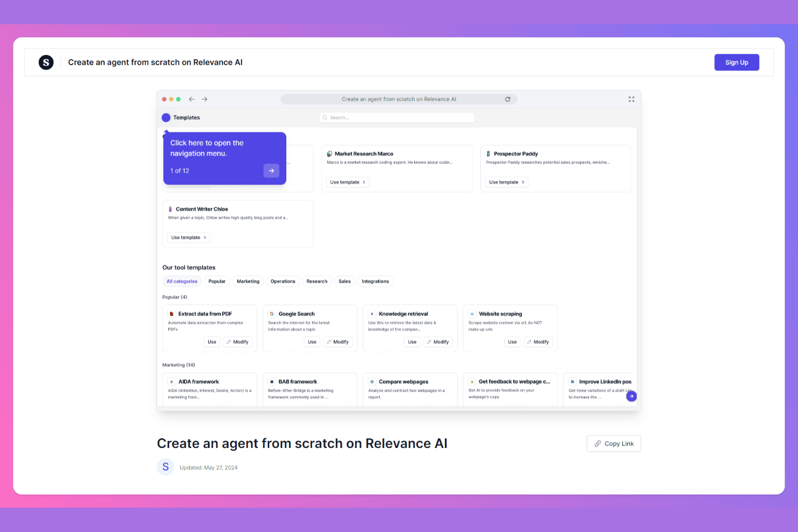The image size is (798, 532).
Task: Click Use on Extract data from PDF
Action: (x=212, y=342)
